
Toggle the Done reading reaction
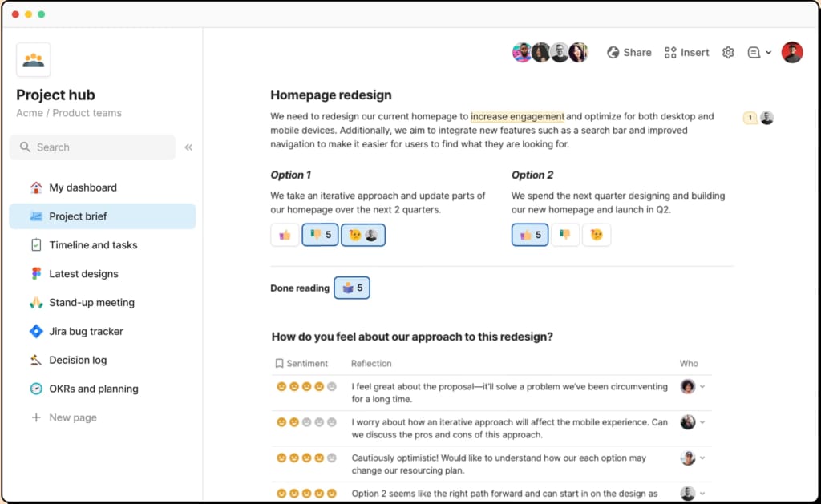coord(352,288)
